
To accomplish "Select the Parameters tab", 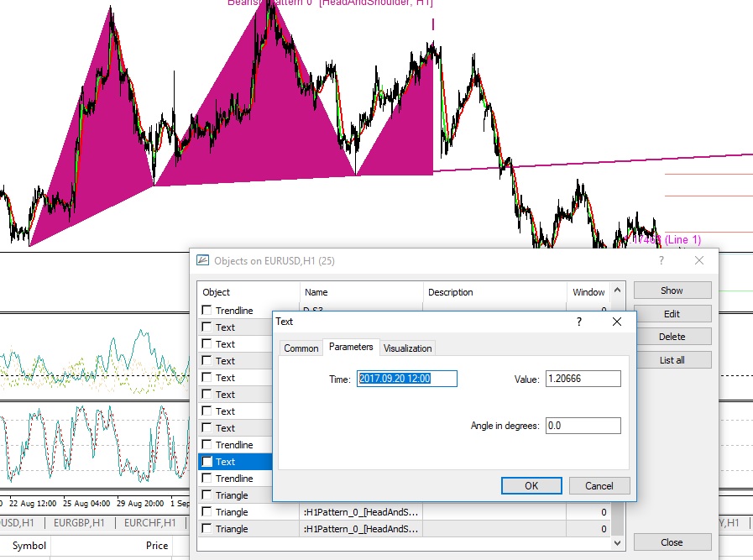I will 351,347.
